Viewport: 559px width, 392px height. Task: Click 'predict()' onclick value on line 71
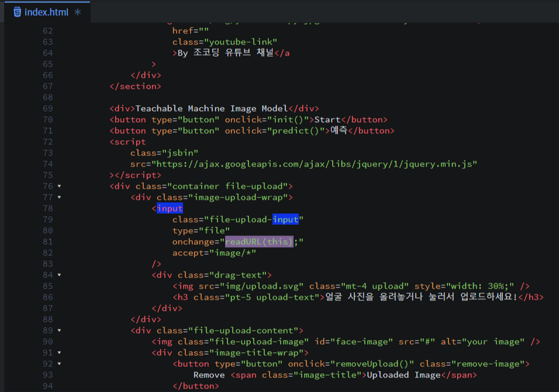[x=295, y=131]
